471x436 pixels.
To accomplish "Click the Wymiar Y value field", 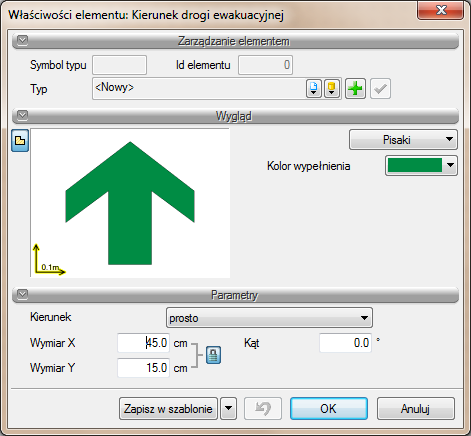I will pyautogui.click(x=143, y=368).
